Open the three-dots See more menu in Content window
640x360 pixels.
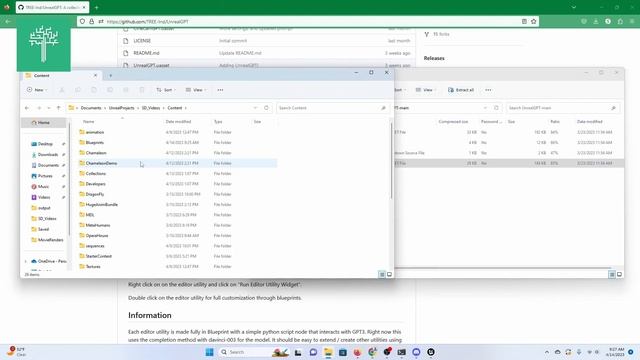tap(220, 90)
